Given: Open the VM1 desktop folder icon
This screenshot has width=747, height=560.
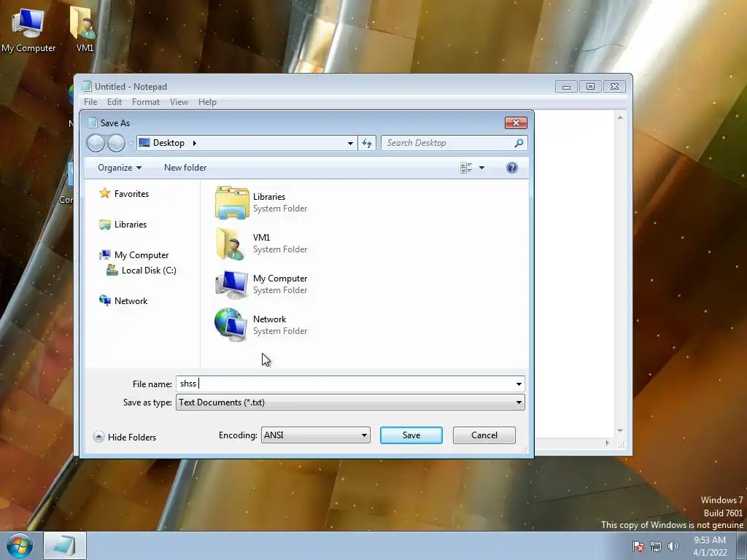Looking at the screenshot, I should coord(85,28).
